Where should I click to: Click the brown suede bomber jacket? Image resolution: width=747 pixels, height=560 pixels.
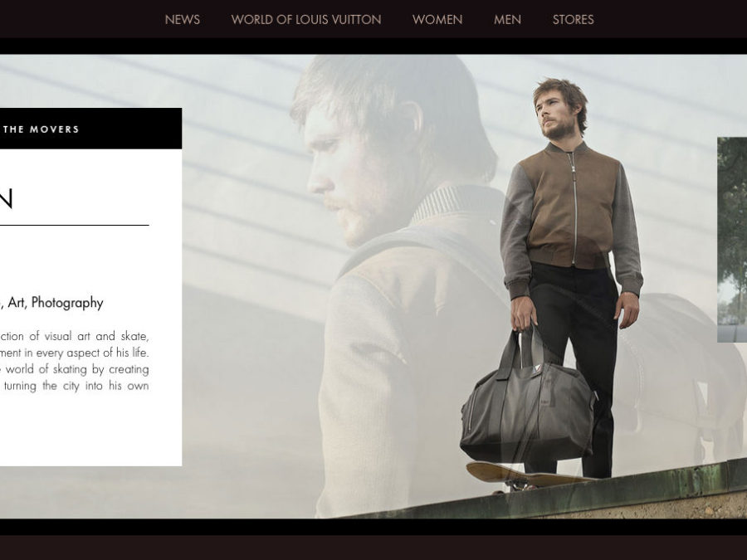click(572, 214)
